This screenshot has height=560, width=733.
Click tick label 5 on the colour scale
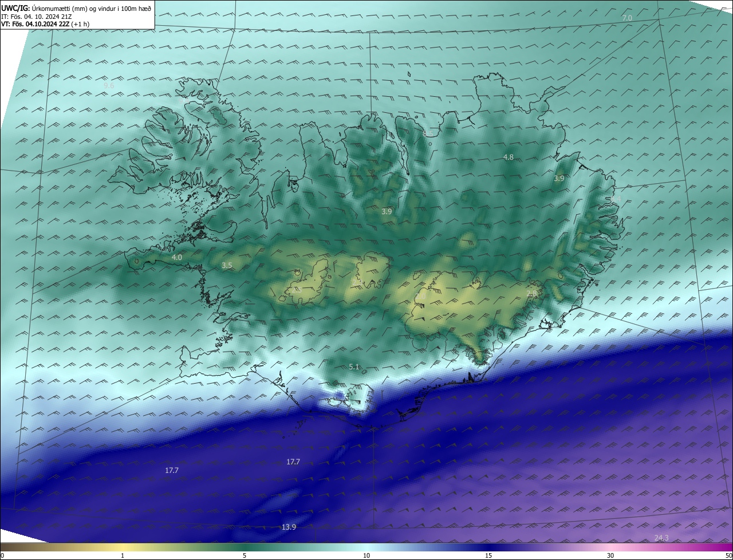click(245, 556)
